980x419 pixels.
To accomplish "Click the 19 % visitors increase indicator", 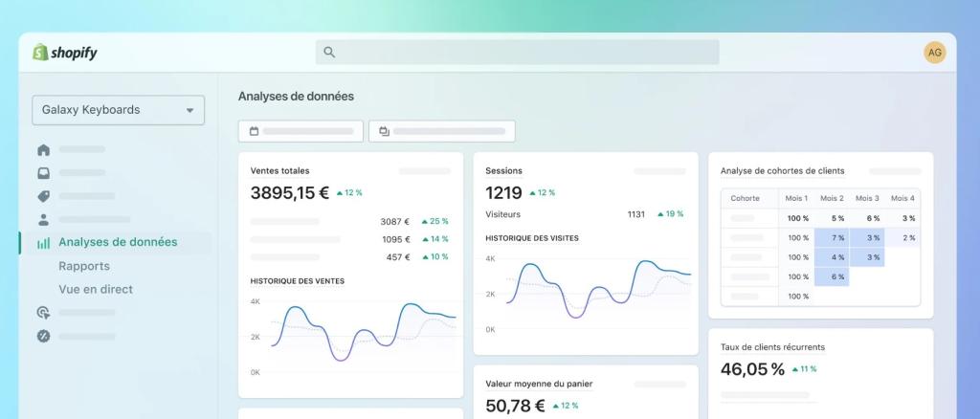I will click(670, 214).
